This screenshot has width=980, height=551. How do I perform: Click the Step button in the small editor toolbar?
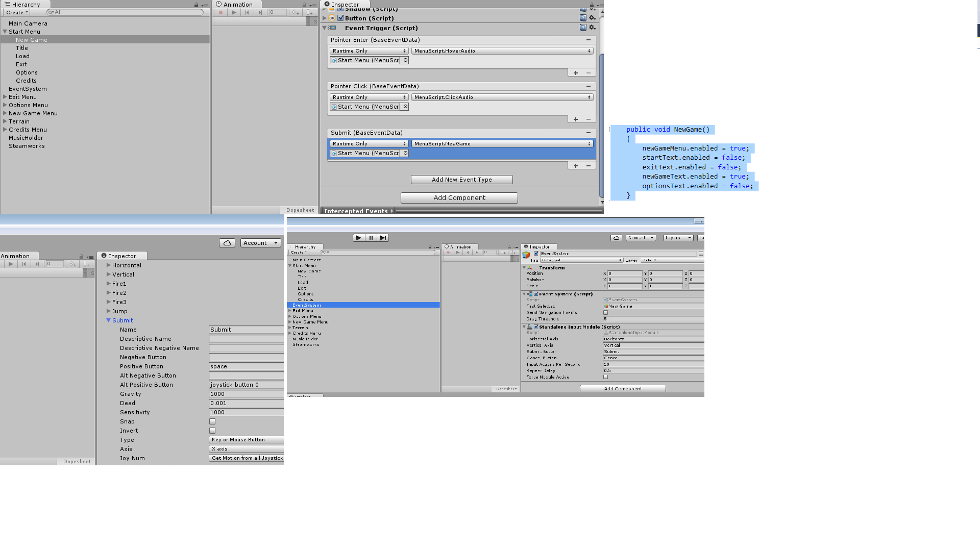[383, 238]
